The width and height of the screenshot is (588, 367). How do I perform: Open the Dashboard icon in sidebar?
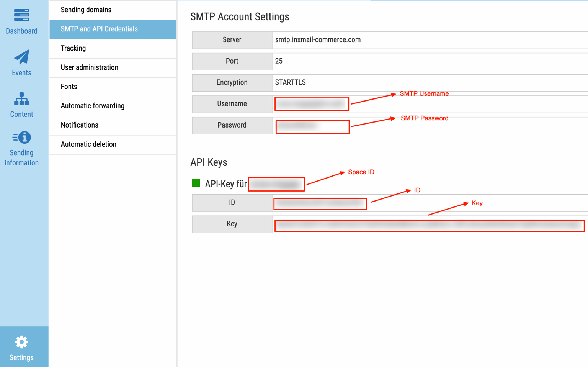[21, 15]
